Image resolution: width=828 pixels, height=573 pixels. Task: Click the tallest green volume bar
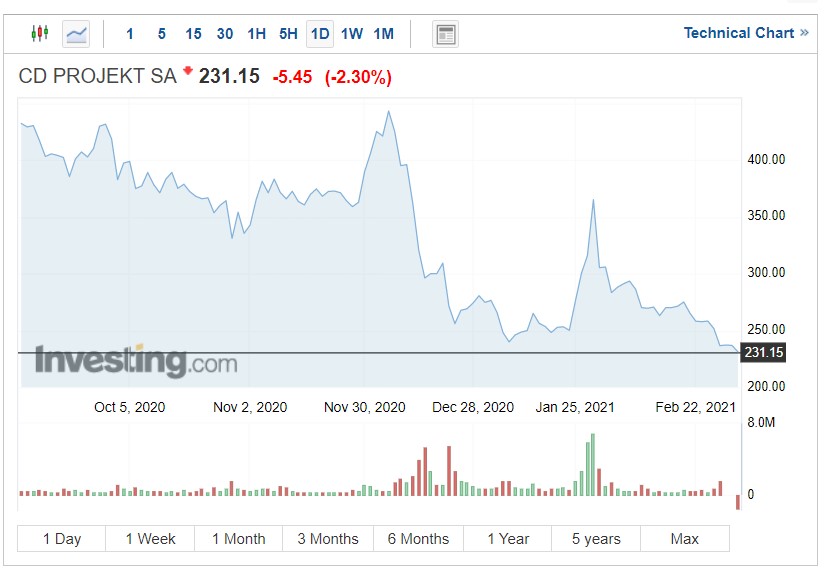[x=593, y=465]
